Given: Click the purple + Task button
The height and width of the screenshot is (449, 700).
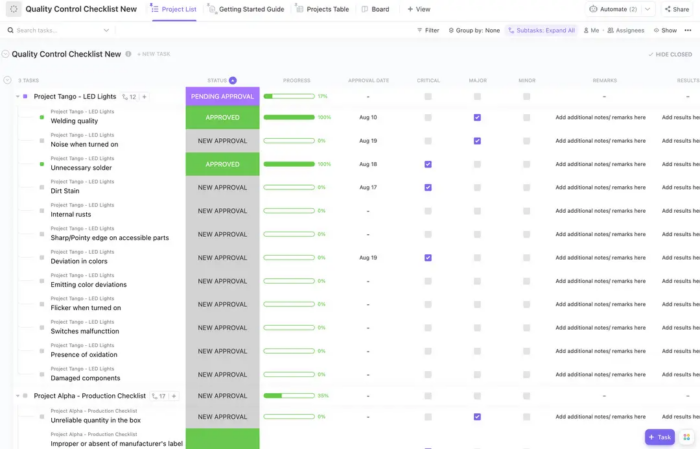Looking at the screenshot, I should point(660,437).
